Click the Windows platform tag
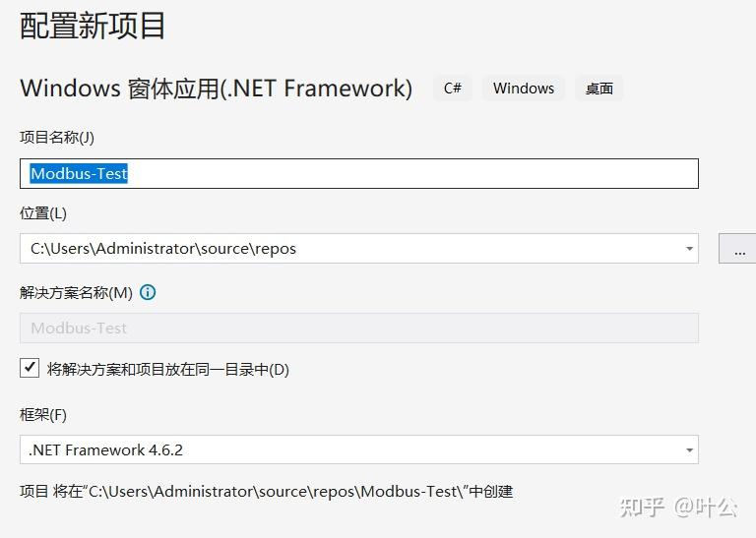Image resolution: width=756 pixels, height=538 pixels. coord(524,89)
